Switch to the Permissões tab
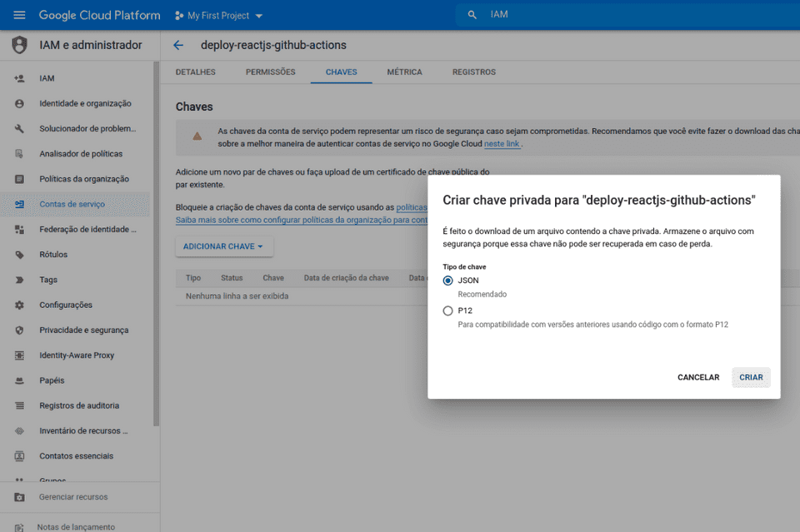 (x=270, y=72)
